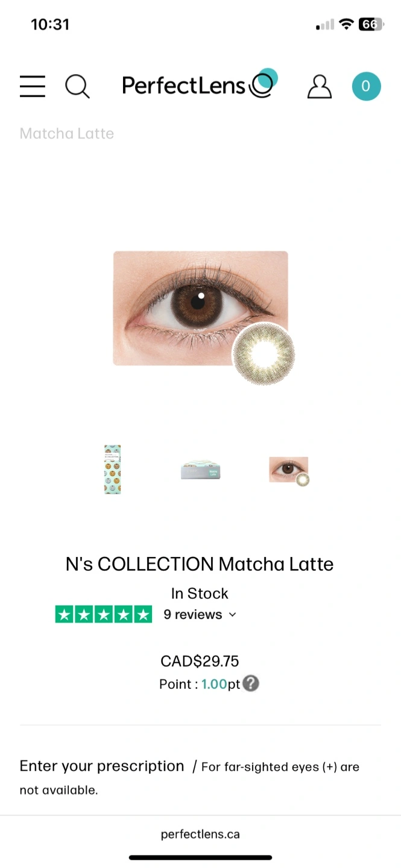Open the shopping cart showing 0

[x=366, y=86]
